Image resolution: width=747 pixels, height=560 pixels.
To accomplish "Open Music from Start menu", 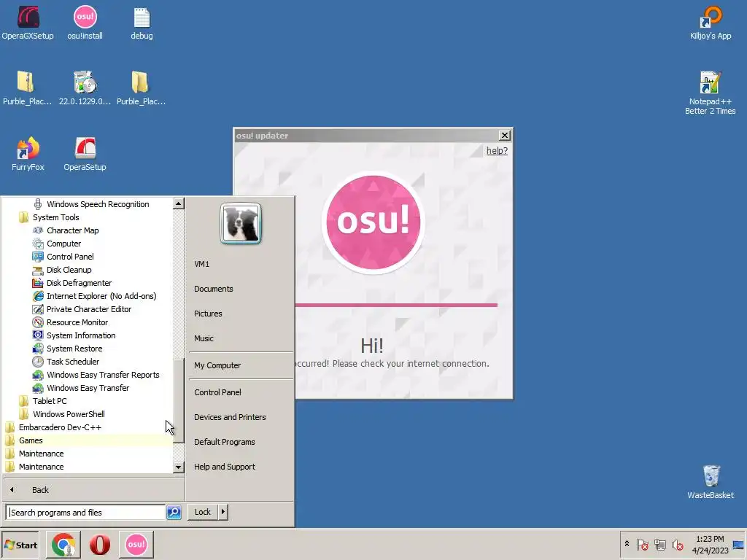I will point(204,338).
